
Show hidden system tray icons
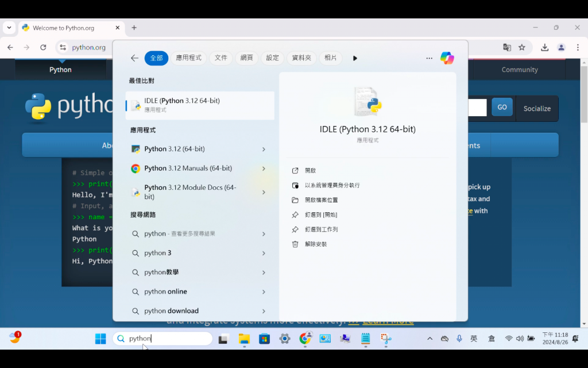tap(430, 339)
